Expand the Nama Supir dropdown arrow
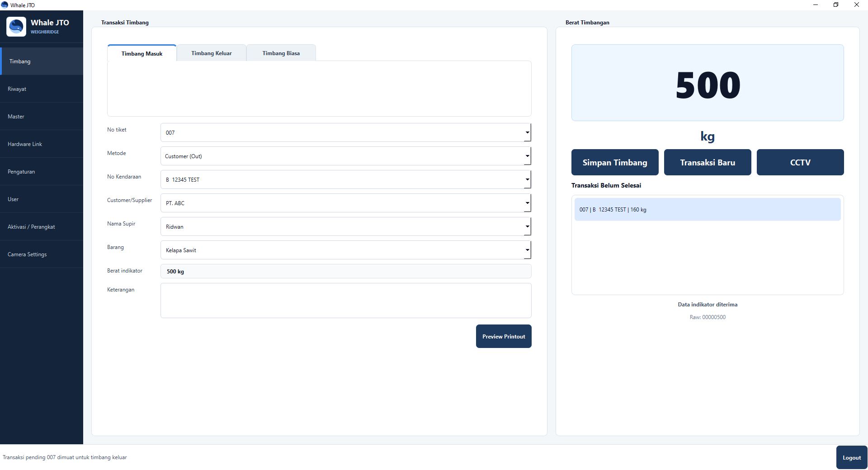This screenshot has width=868, height=470. (x=527, y=226)
